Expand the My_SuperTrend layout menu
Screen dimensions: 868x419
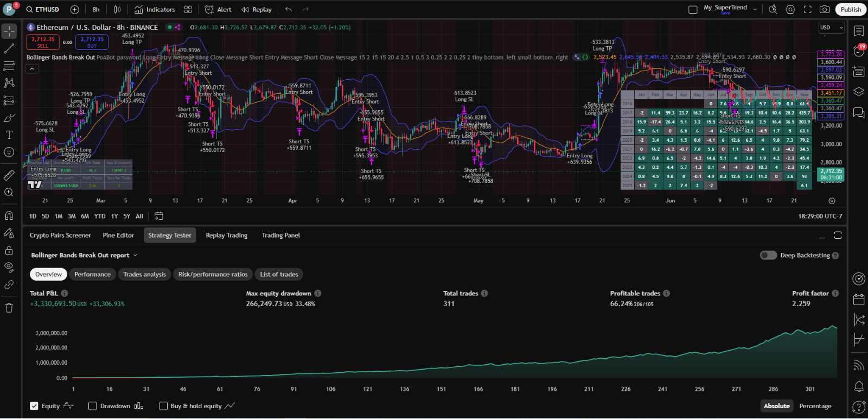tap(755, 9)
